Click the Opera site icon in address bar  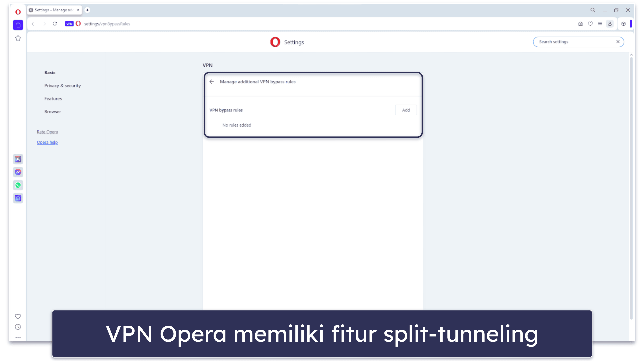pos(78,24)
